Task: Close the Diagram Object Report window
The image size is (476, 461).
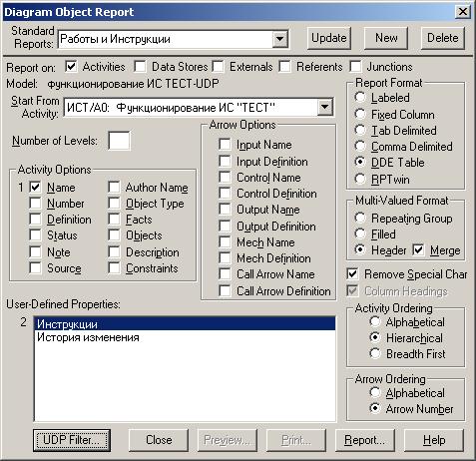Action: (x=463, y=12)
